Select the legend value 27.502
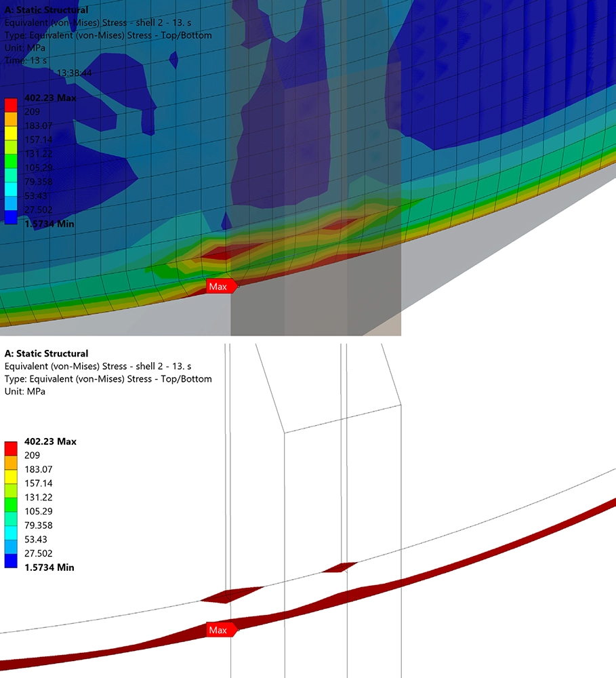This screenshot has width=616, height=678. pos(37,209)
